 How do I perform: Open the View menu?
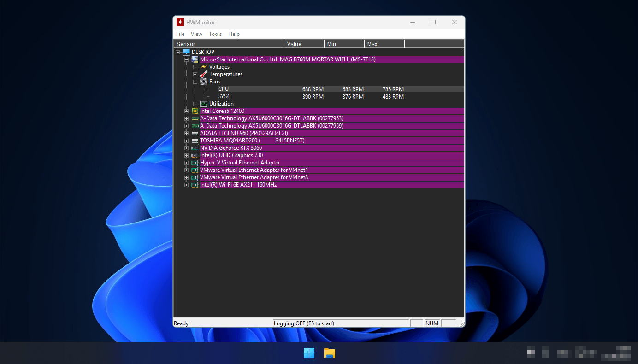click(x=196, y=34)
